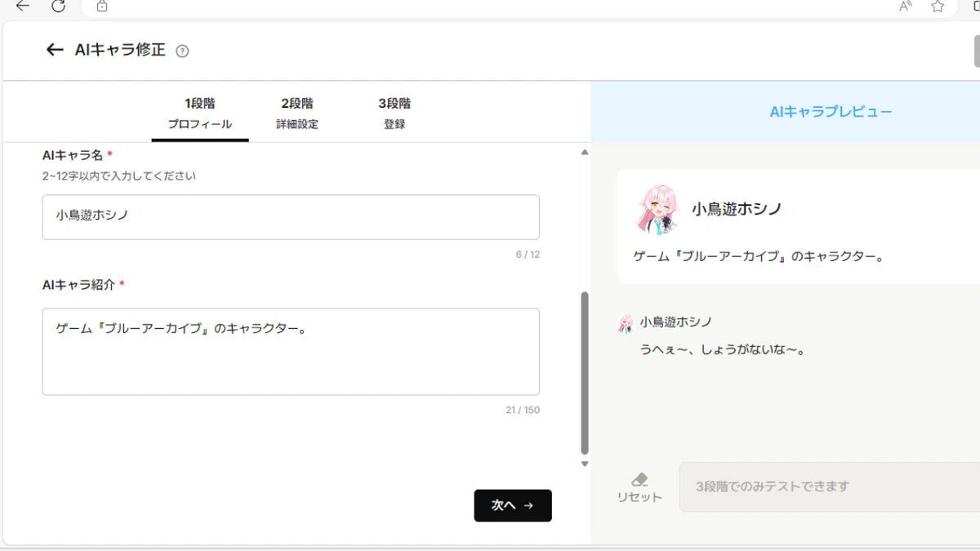Click the AIキャラ名 input field
The width and height of the screenshot is (980, 551).
291,217
